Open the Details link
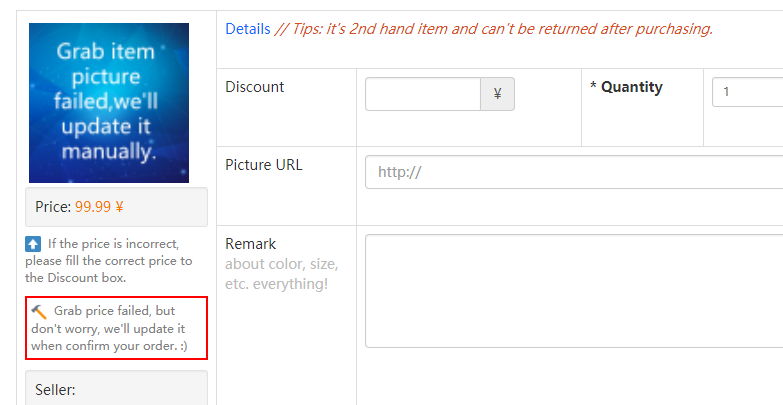783x405 pixels. click(x=248, y=29)
